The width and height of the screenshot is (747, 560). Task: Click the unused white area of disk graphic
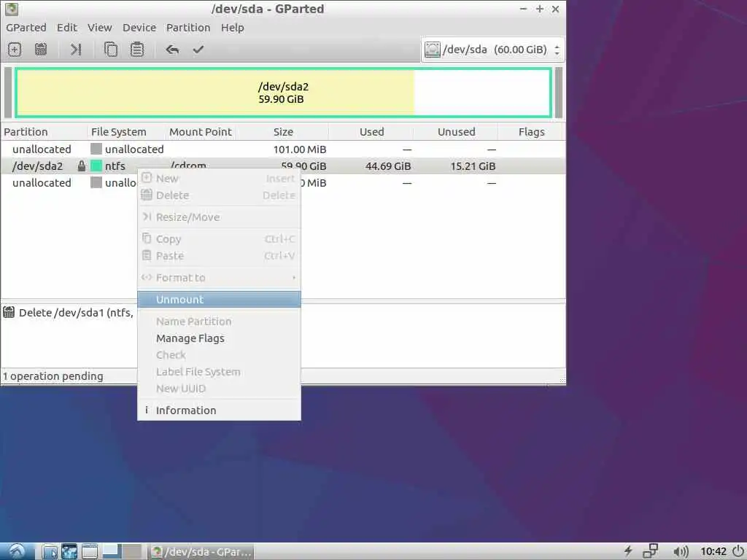482,93
